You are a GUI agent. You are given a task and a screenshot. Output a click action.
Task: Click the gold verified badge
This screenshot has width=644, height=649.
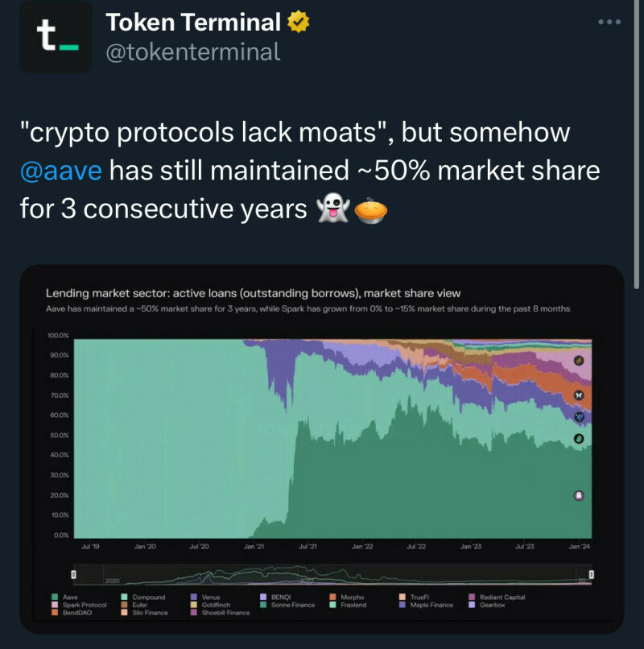coord(300,23)
